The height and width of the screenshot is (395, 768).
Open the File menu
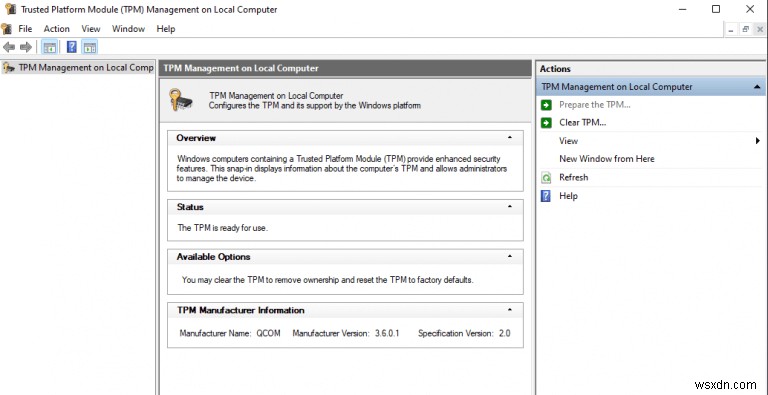(25, 29)
